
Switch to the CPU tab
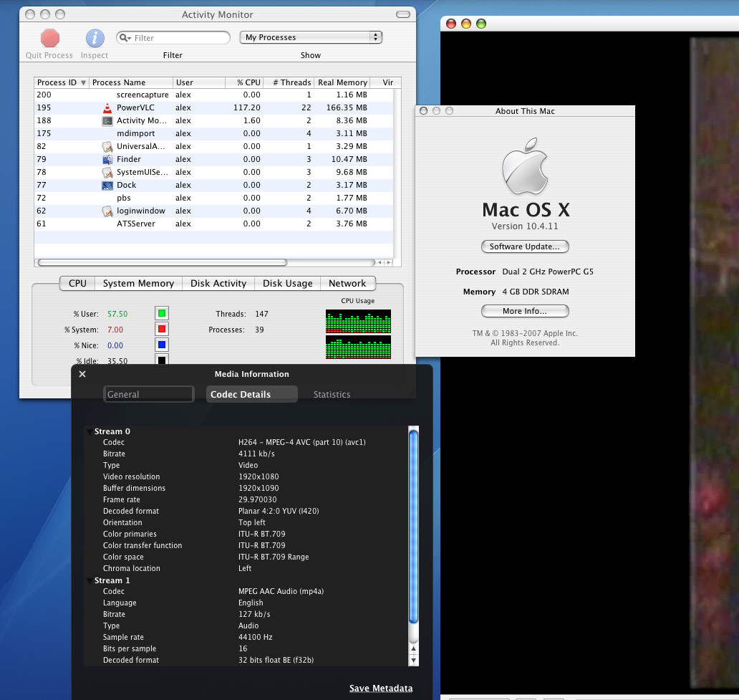77,284
